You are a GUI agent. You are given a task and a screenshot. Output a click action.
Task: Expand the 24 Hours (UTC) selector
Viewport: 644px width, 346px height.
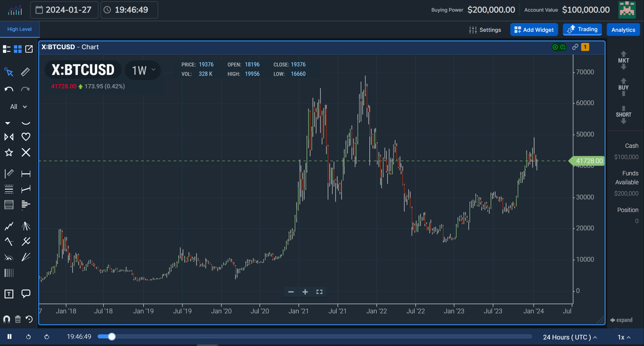570,337
